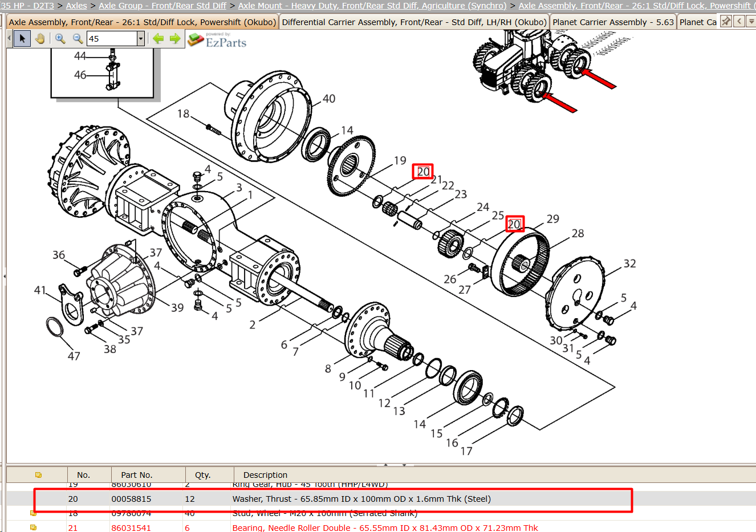Click the EzParts logo
This screenshot has height=532, width=756.
[217, 40]
